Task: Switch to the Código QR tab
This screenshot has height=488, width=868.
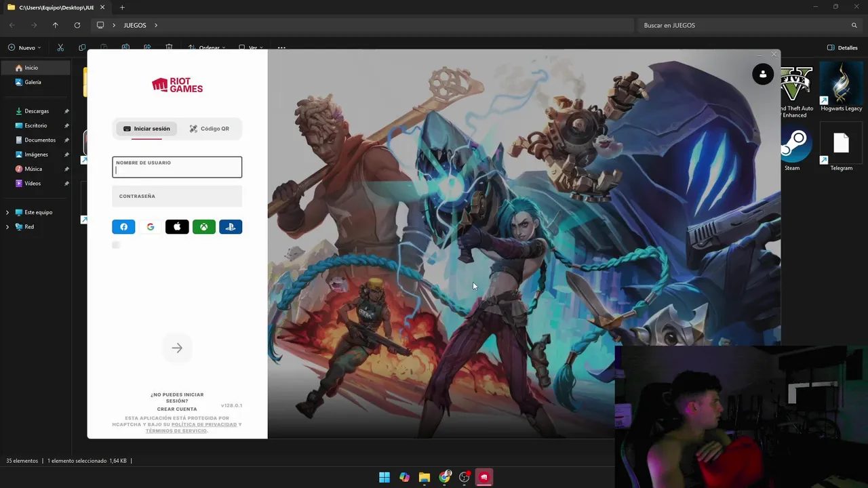Action: 209,129
